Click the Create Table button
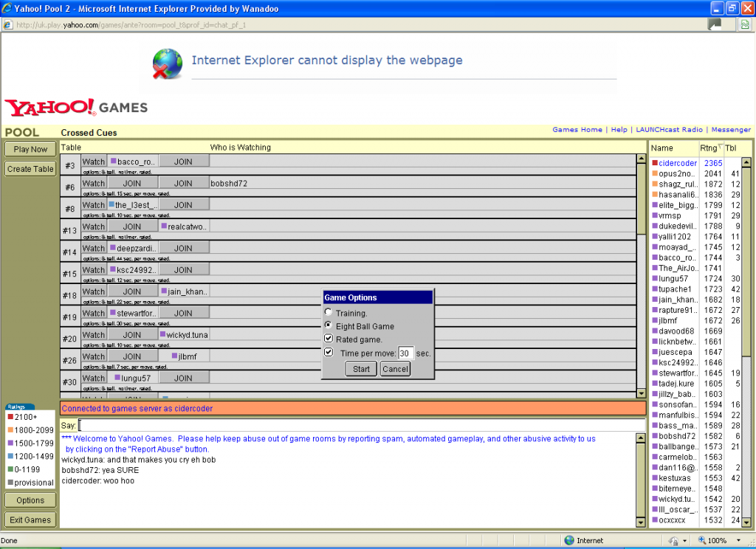 pyautogui.click(x=30, y=169)
